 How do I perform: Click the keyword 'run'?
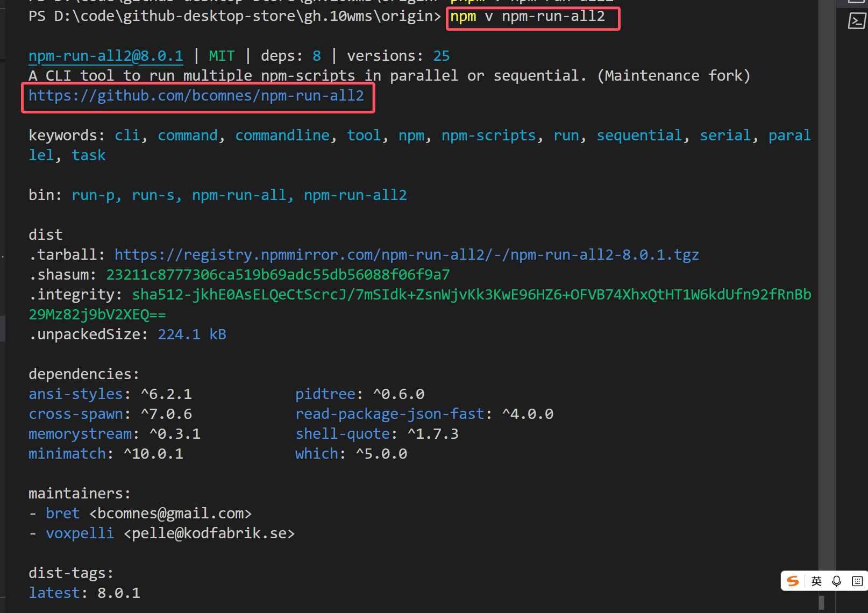point(566,136)
